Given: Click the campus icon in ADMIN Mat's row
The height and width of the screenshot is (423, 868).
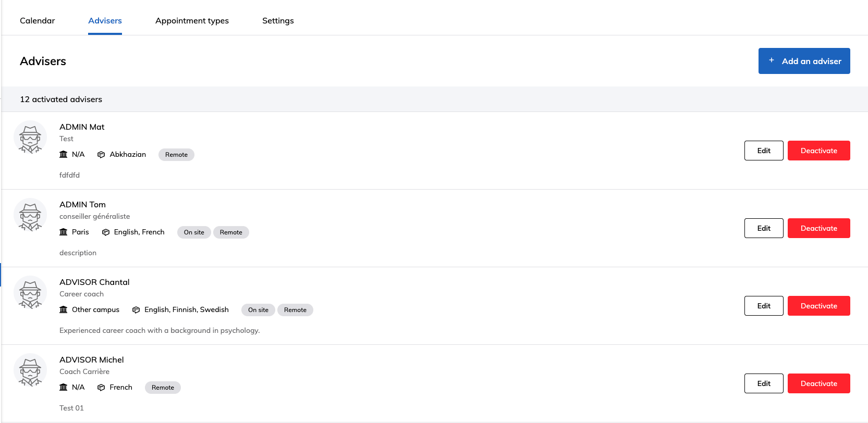Looking at the screenshot, I should 64,154.
